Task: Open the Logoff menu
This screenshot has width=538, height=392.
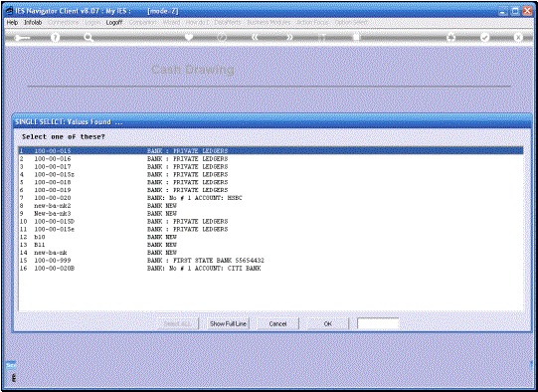Action: [114, 22]
